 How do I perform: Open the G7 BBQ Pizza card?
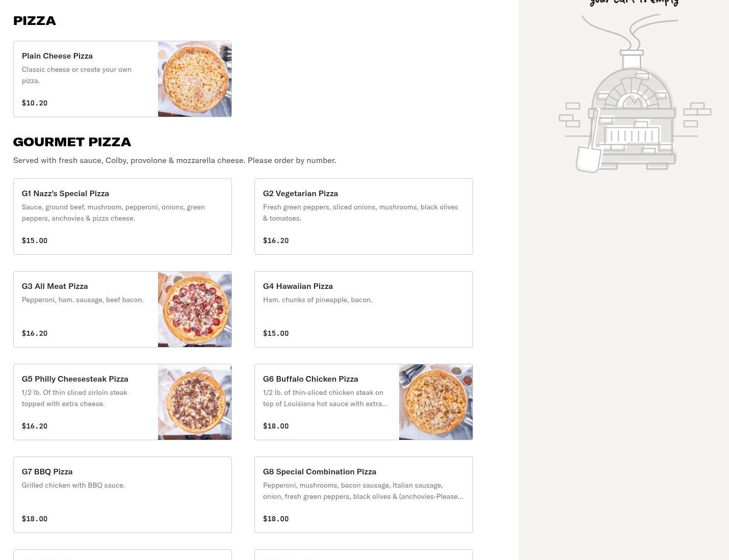point(122,495)
